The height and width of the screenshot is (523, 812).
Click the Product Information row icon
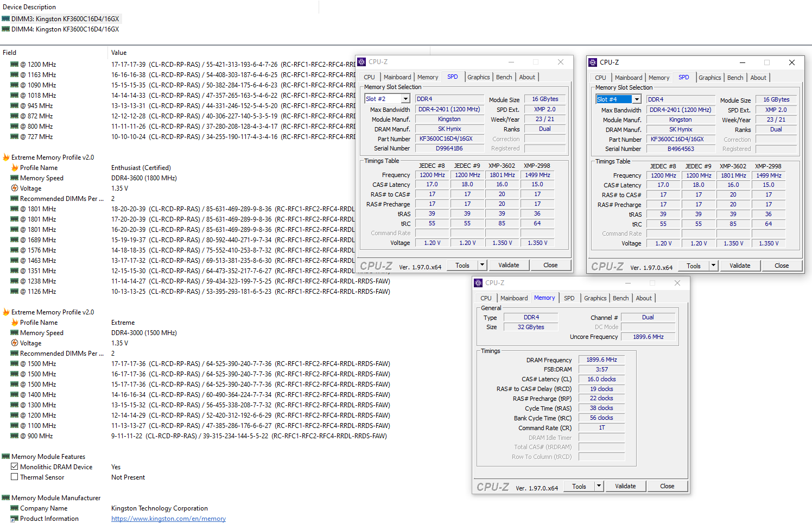click(x=15, y=519)
